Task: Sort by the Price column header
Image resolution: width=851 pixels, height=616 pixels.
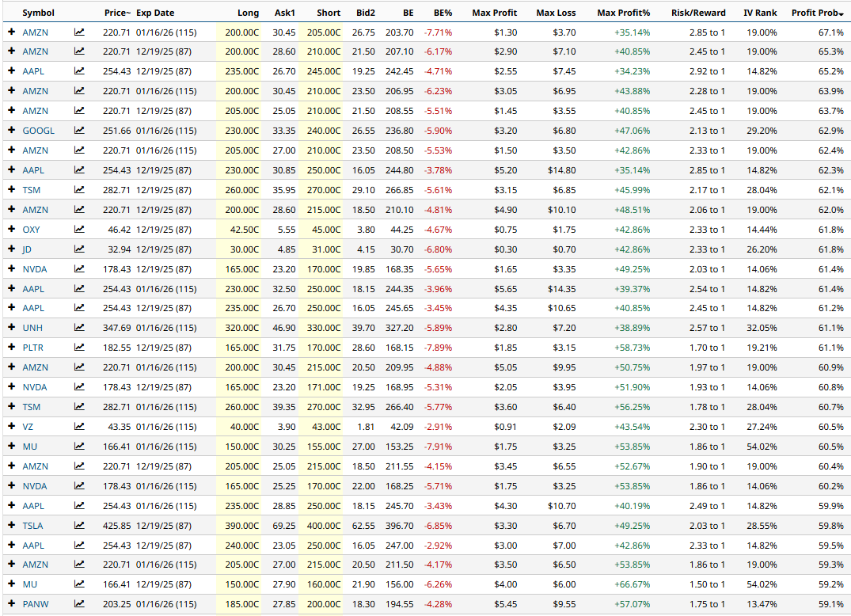Action: [x=117, y=13]
